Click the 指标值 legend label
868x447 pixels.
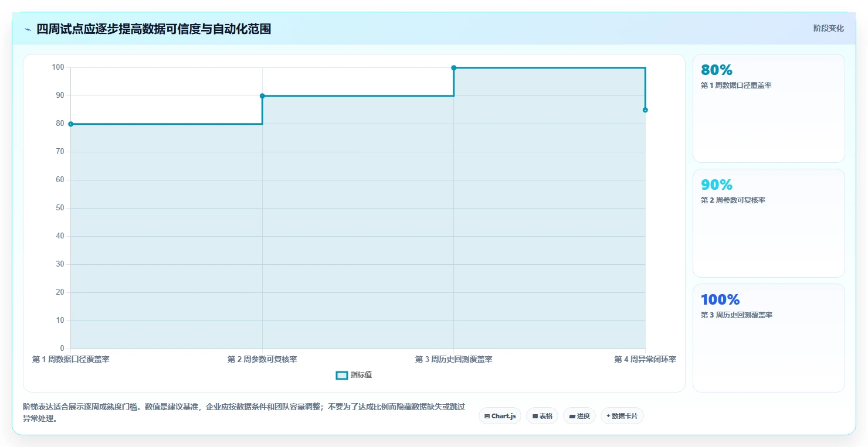pyautogui.click(x=361, y=375)
